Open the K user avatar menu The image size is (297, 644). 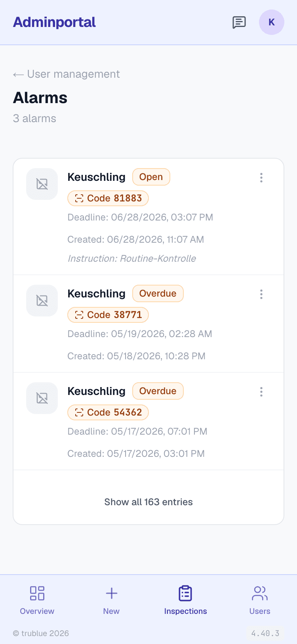(x=272, y=22)
